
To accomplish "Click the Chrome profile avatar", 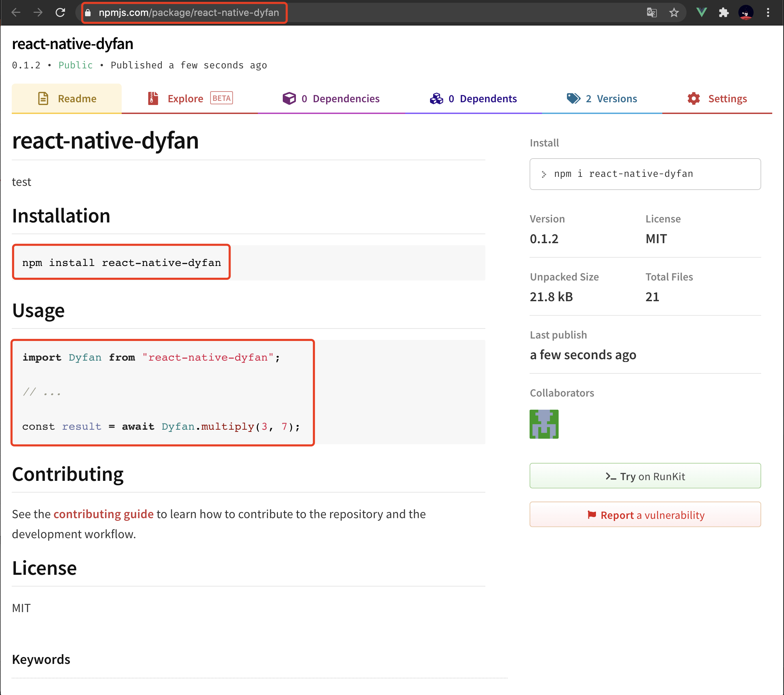I will pos(745,13).
